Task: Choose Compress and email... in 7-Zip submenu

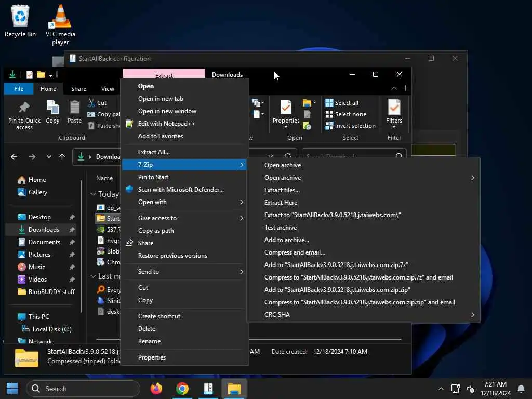Action: 363,252
